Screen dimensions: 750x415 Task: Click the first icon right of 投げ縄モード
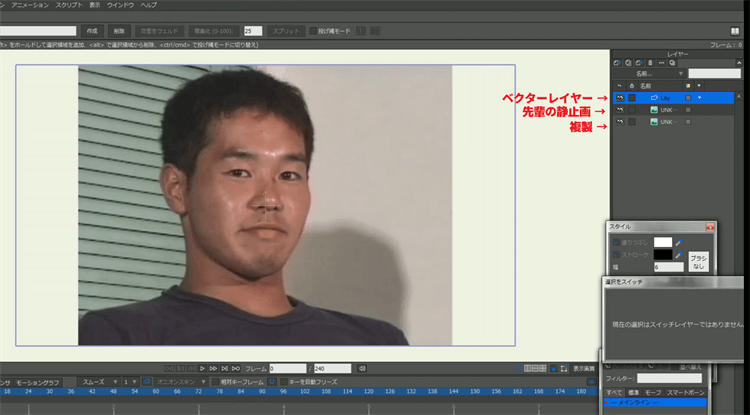(362, 31)
